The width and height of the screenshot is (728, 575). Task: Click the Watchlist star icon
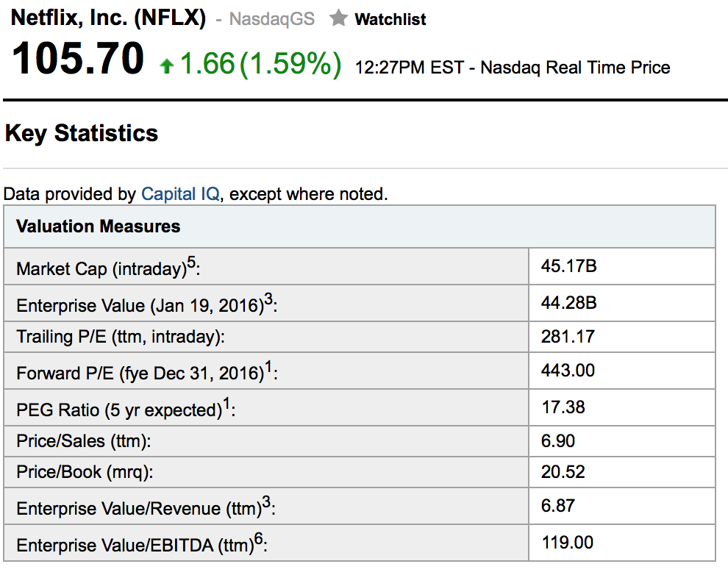tap(338, 19)
